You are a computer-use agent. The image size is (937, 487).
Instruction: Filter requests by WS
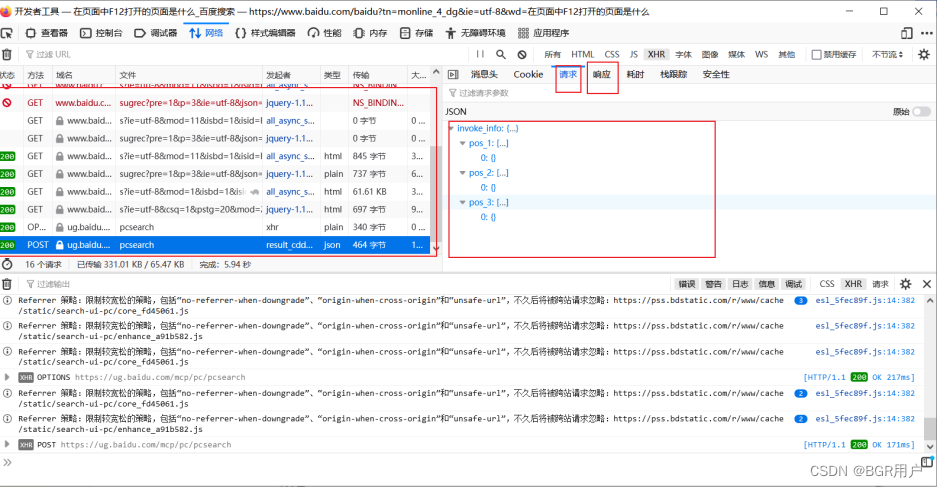tap(761, 54)
